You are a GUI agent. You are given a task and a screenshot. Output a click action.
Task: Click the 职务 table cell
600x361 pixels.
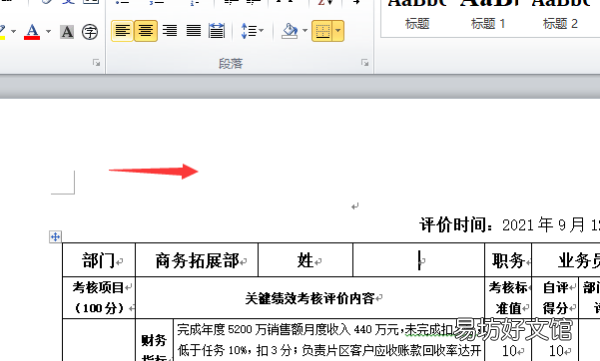508,260
